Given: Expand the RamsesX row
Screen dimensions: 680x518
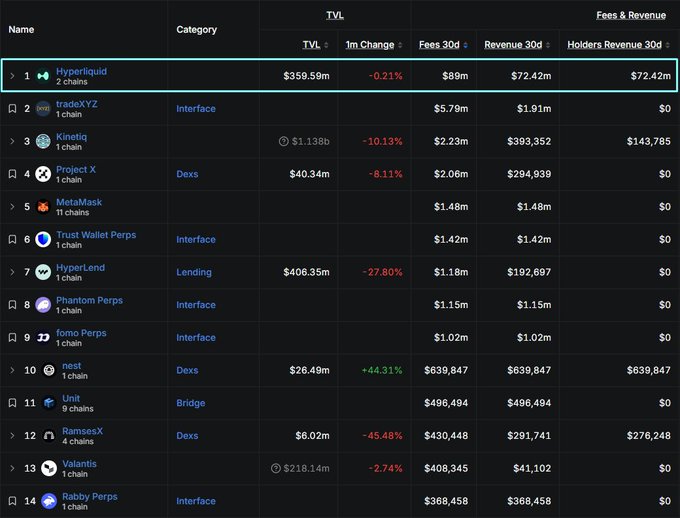Looking at the screenshot, I should pos(12,436).
